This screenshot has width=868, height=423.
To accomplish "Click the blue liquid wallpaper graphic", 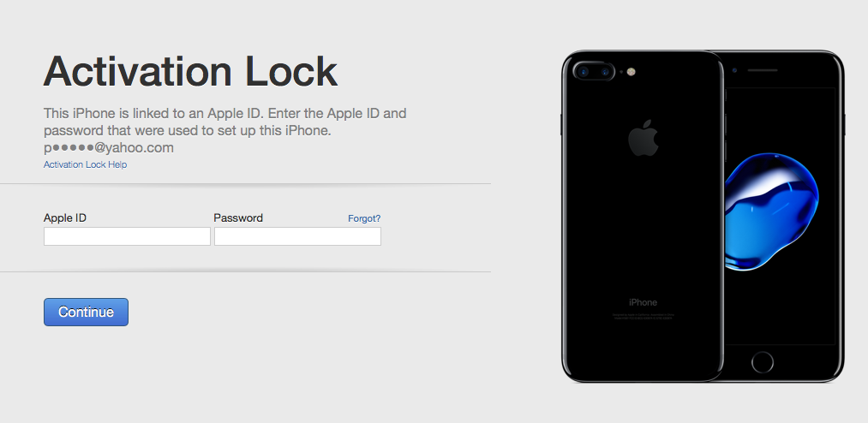I will (x=771, y=211).
